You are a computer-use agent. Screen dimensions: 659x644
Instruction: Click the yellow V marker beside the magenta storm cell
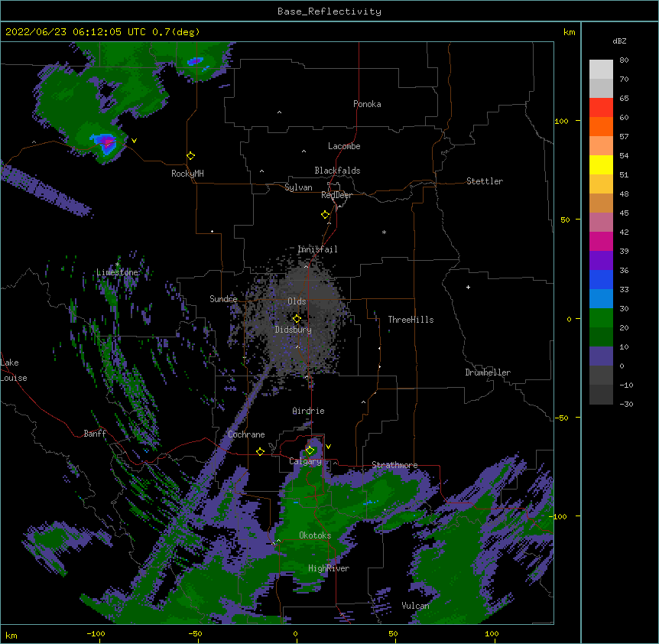click(x=134, y=141)
